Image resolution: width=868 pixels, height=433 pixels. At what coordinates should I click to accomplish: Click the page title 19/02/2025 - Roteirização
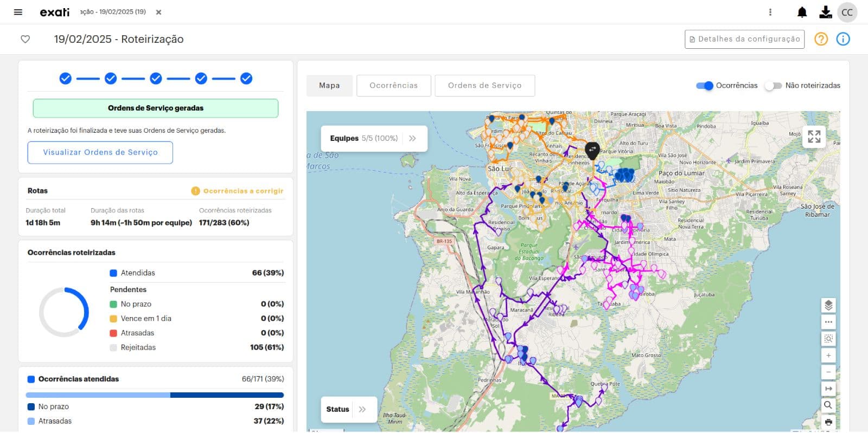tap(119, 39)
